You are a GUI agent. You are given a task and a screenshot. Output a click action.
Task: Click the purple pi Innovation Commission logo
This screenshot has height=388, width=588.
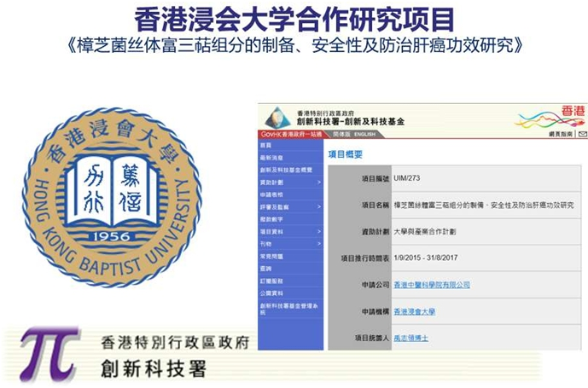click(49, 354)
